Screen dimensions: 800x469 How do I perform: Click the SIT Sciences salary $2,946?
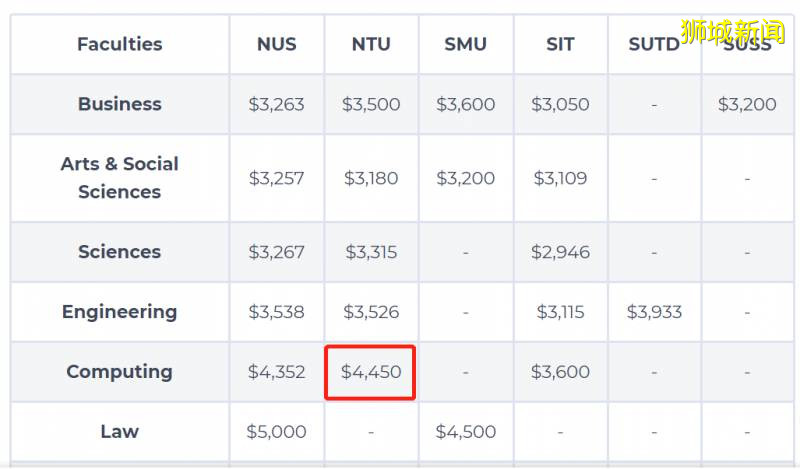[560, 252]
